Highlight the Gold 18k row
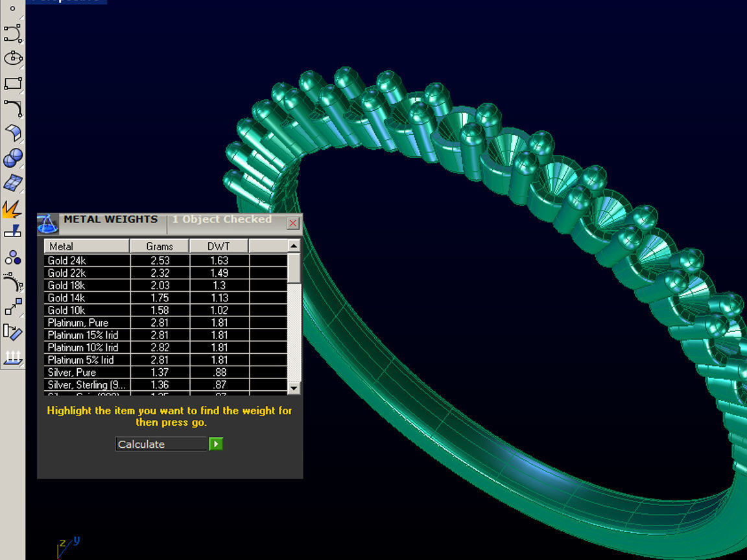 (166, 285)
